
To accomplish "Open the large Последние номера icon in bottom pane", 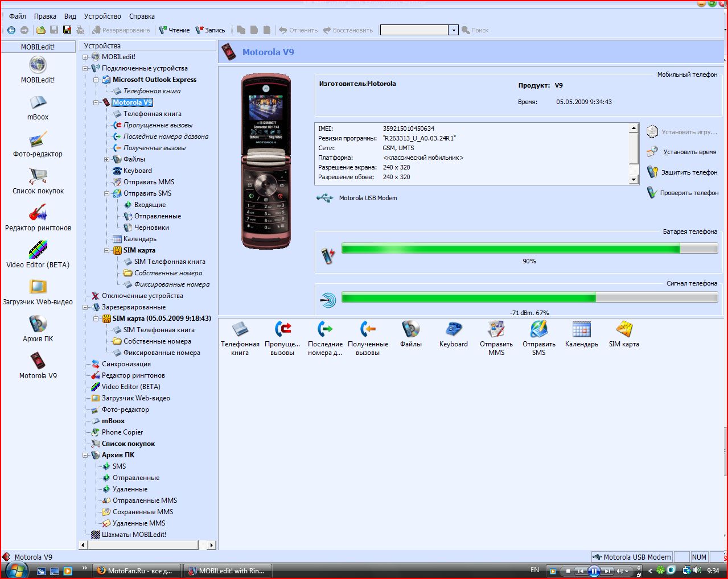I will (325, 329).
